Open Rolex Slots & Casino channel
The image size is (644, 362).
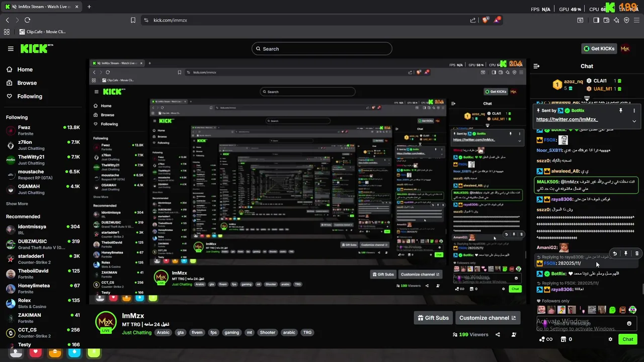tap(43, 303)
